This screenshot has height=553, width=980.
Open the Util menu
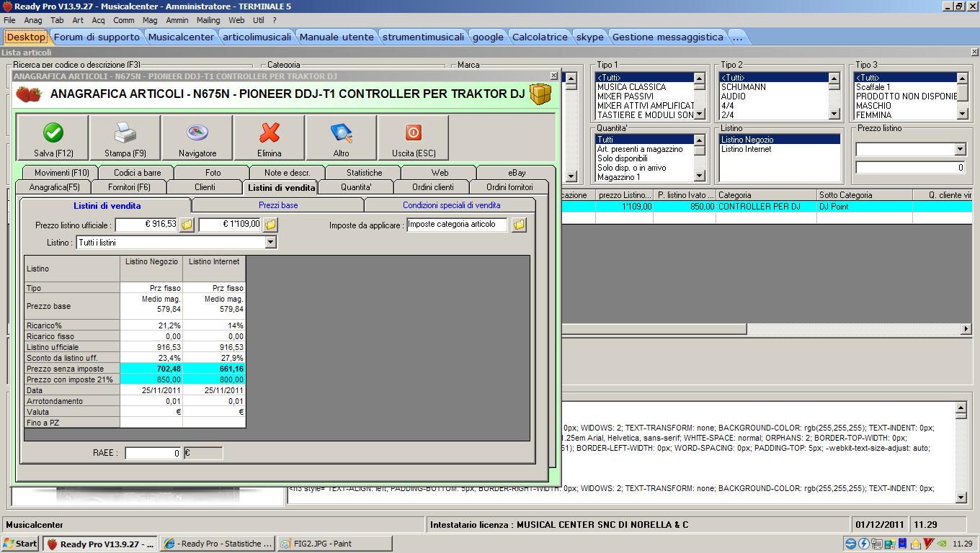pos(258,20)
